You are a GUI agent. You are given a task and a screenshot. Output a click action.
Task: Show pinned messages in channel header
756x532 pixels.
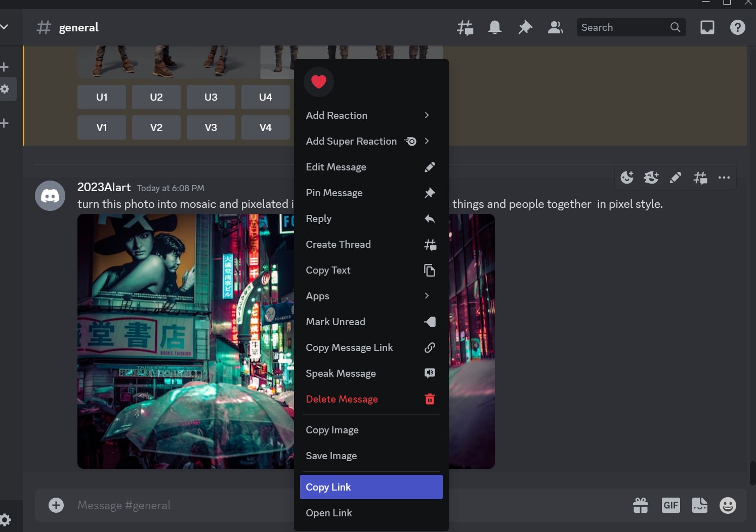(525, 27)
